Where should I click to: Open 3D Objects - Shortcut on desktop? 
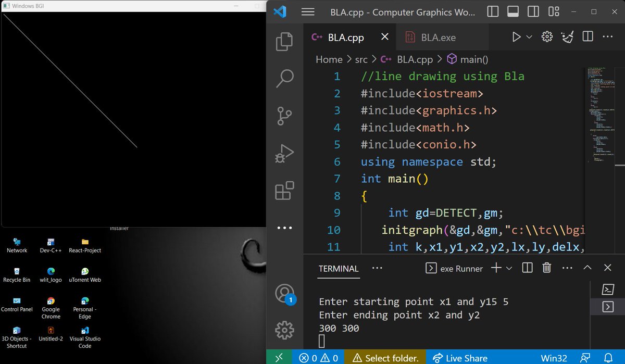pyautogui.click(x=17, y=337)
